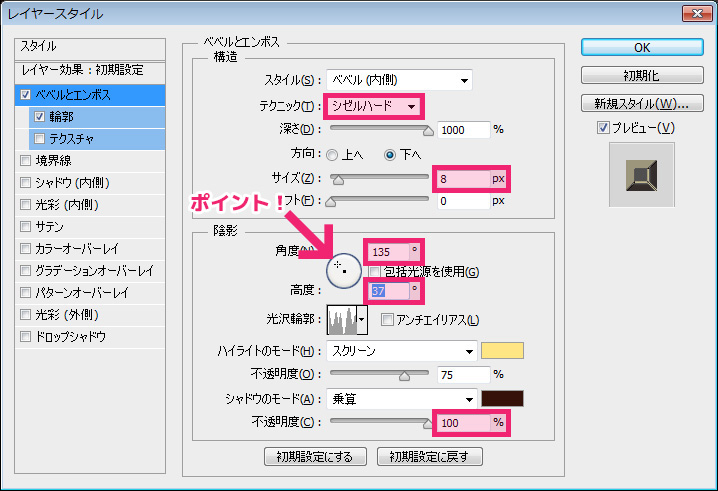Screen dimensions: 718x491
Task: Click the OK button
Action: [x=641, y=48]
